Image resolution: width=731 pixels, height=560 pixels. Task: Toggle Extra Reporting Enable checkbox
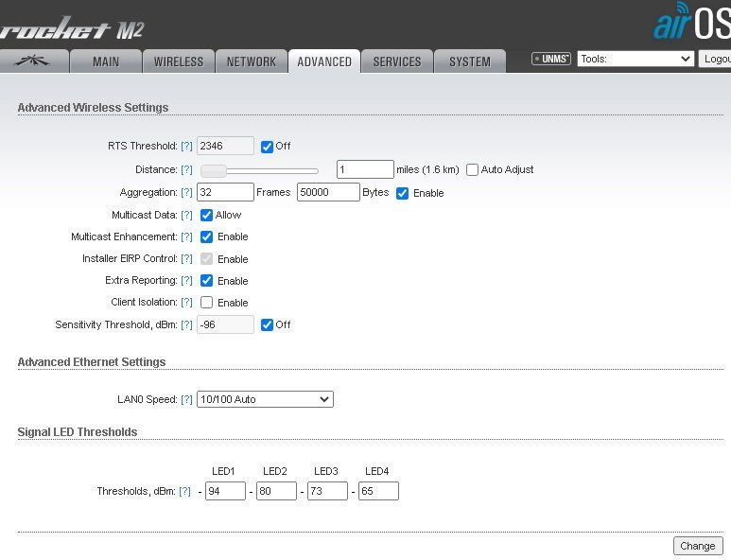click(x=206, y=281)
